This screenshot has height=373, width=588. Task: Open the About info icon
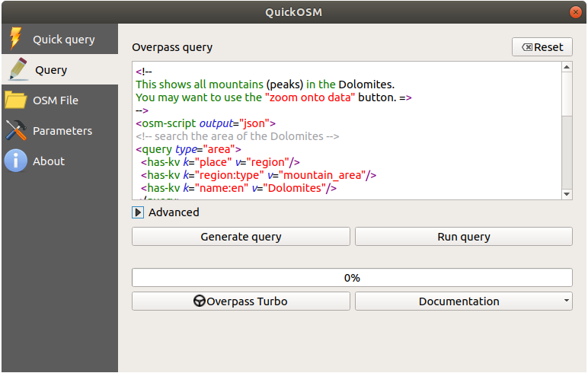coord(15,161)
